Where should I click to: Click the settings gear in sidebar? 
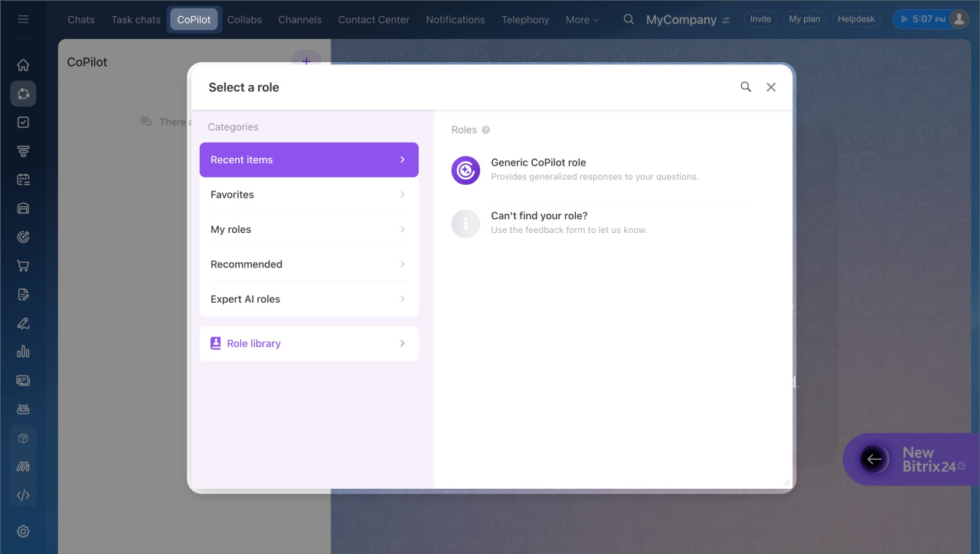[x=23, y=531]
